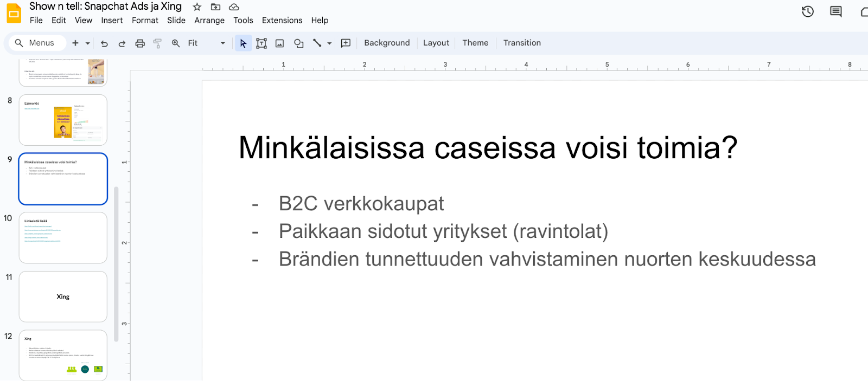Image resolution: width=868 pixels, height=381 pixels.
Task: Check cloud save status icon
Action: pos(234,7)
